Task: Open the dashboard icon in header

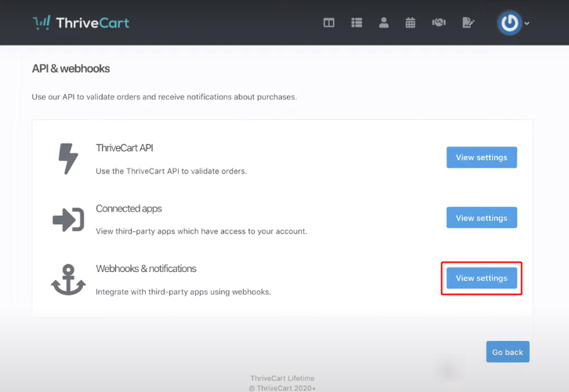Action: (x=328, y=23)
